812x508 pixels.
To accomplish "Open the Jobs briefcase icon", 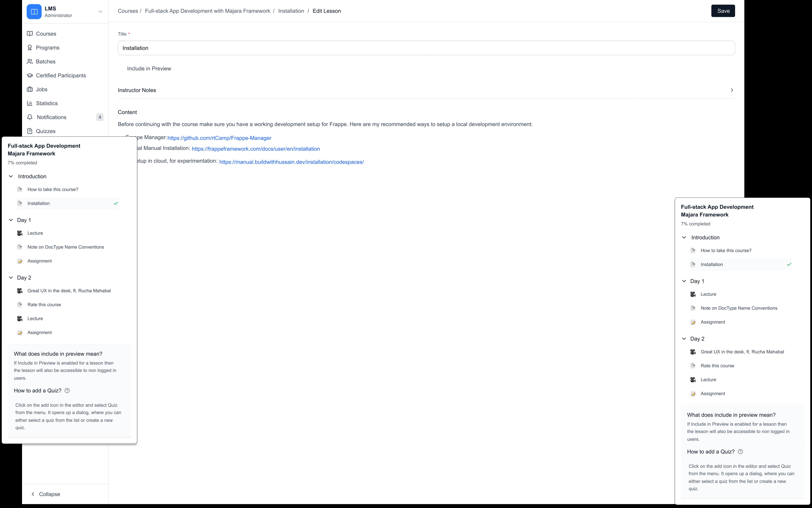I will point(30,89).
